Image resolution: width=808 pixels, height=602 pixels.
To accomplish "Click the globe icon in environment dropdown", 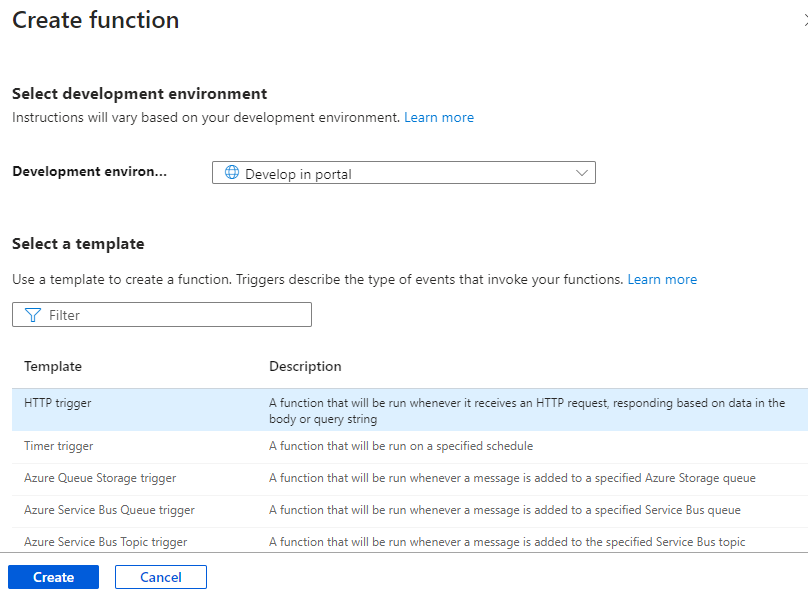I will click(232, 173).
